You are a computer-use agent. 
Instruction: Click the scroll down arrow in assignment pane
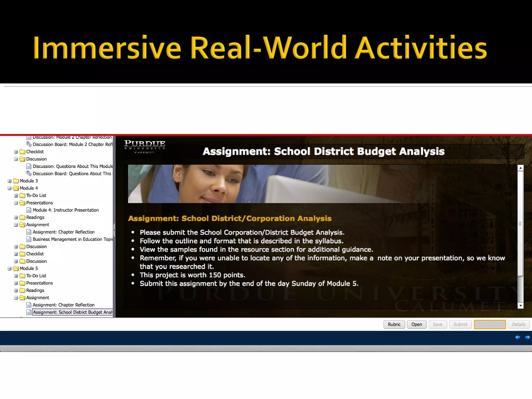(x=520, y=306)
